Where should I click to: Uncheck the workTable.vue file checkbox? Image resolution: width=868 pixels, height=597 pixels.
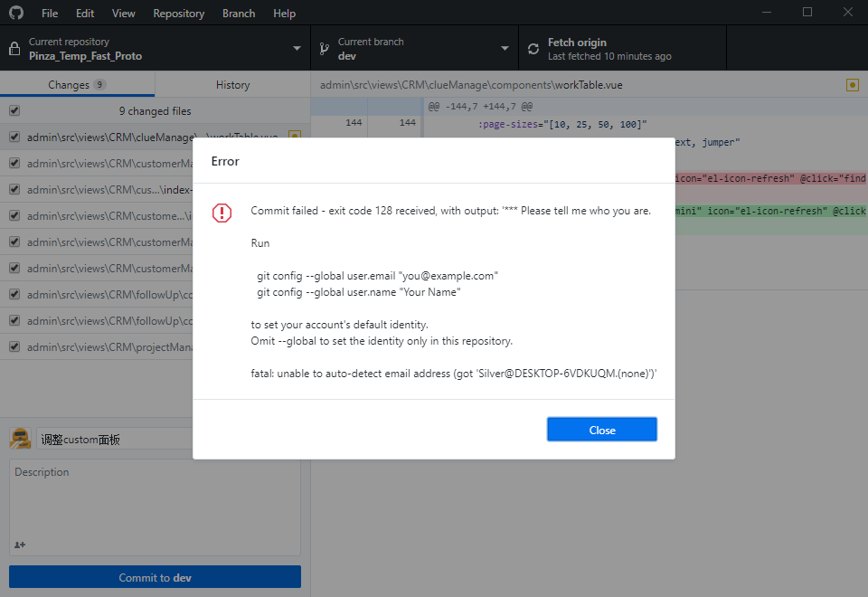click(x=14, y=137)
